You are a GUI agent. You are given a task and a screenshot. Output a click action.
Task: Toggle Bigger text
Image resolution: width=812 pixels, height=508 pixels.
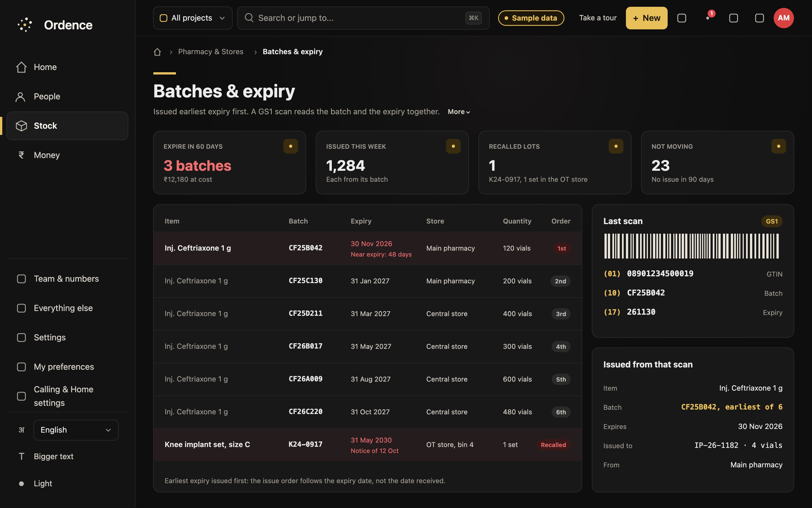(x=67, y=456)
